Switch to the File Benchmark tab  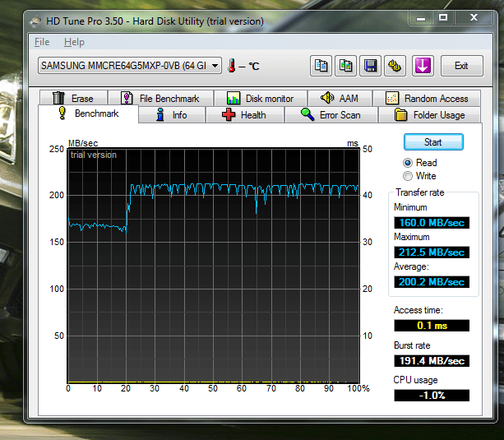click(160, 98)
